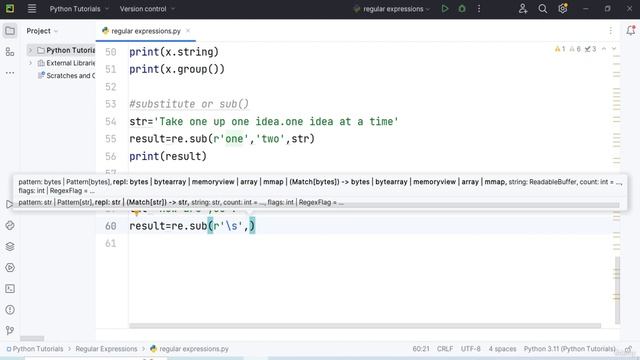Open the Run tool window
The image size is (640, 360).
(9, 204)
